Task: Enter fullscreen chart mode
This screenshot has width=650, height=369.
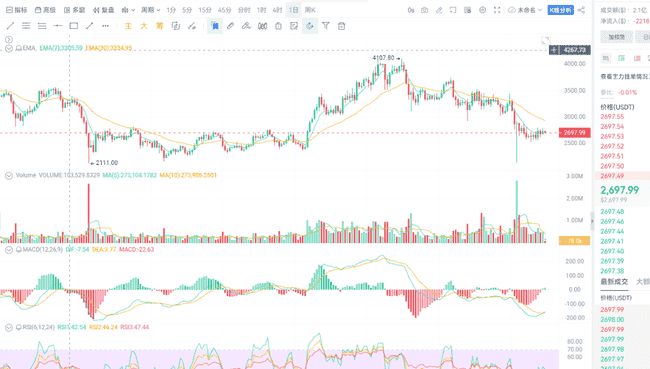Action: 497,10
